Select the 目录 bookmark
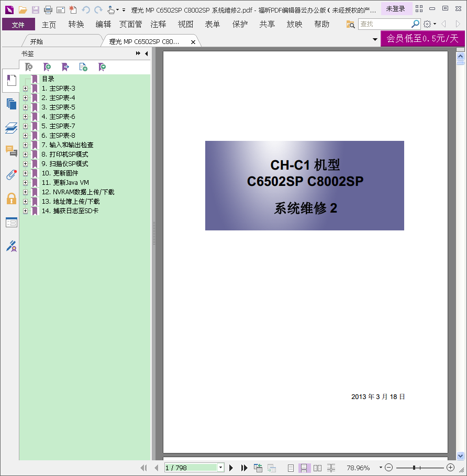Image resolution: width=467 pixels, height=476 pixels. 48,79
